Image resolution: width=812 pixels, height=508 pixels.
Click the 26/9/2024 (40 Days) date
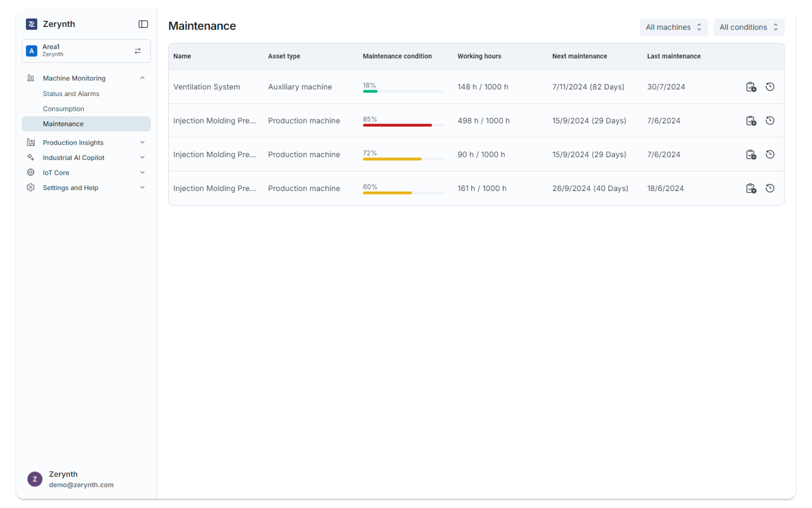coord(590,188)
